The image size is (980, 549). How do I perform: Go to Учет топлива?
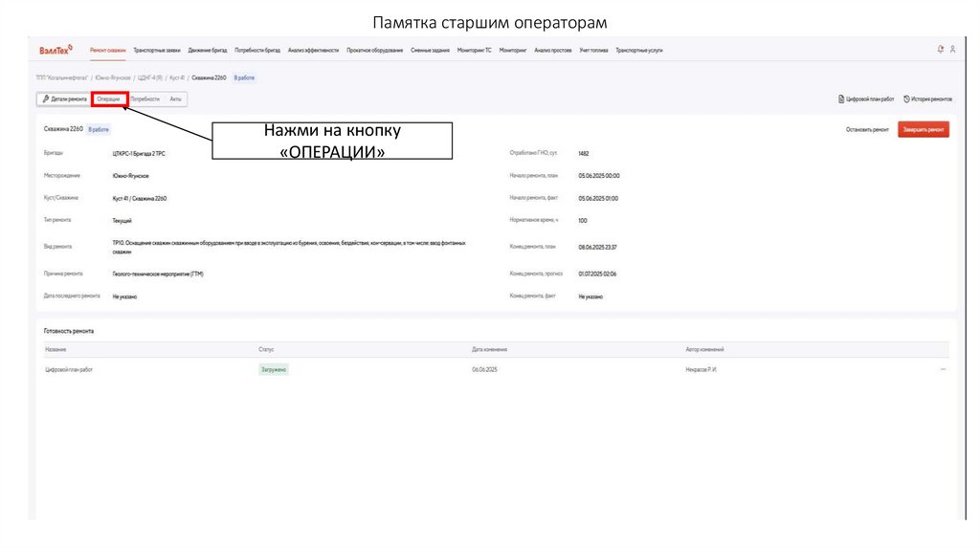pyautogui.click(x=593, y=50)
